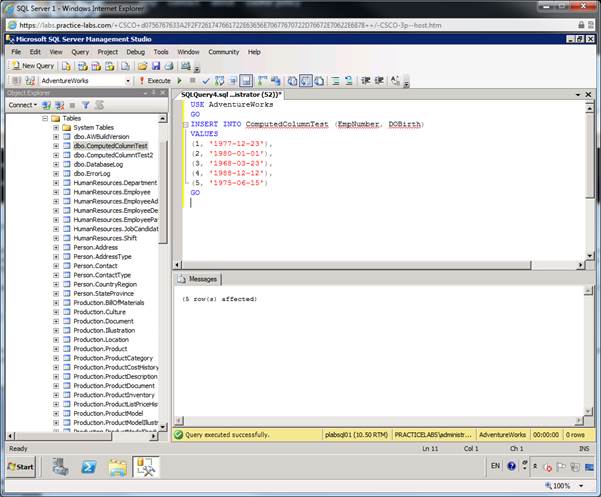Expand Production.Product table node
Image resolution: width=601 pixels, height=497 pixels.
pyautogui.click(x=56, y=349)
